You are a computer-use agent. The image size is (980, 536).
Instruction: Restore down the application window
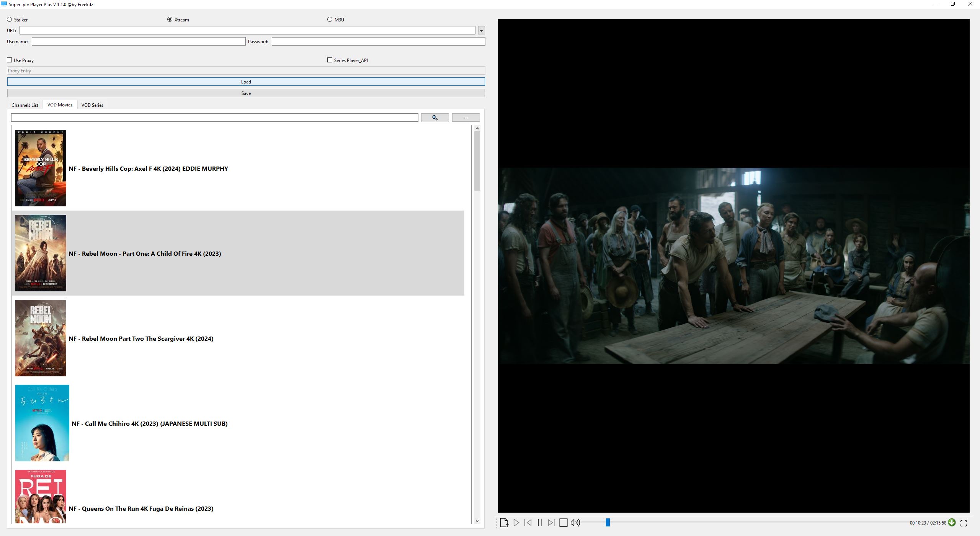[x=953, y=4]
